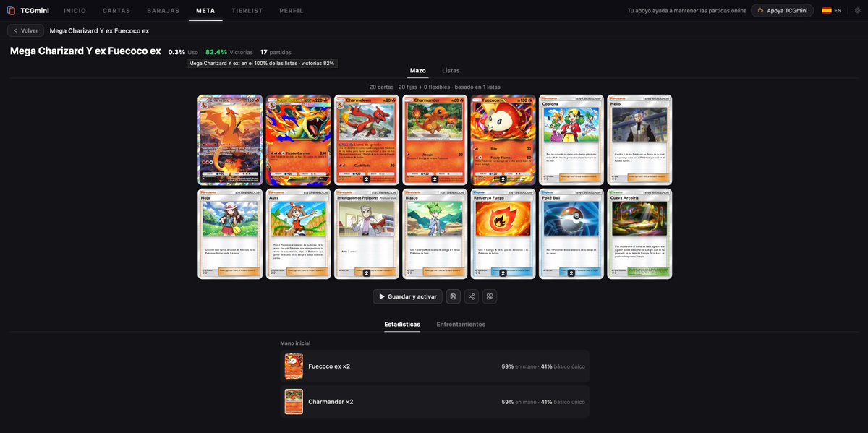
Task: Click the Charmander icon in Mano inicial
Action: coord(294,402)
